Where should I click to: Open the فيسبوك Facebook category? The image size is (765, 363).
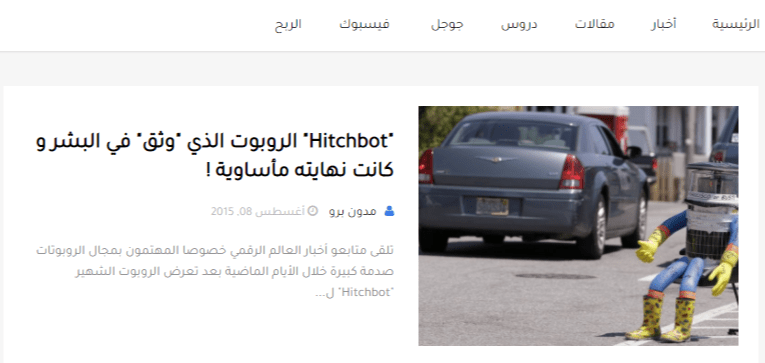click(x=364, y=24)
